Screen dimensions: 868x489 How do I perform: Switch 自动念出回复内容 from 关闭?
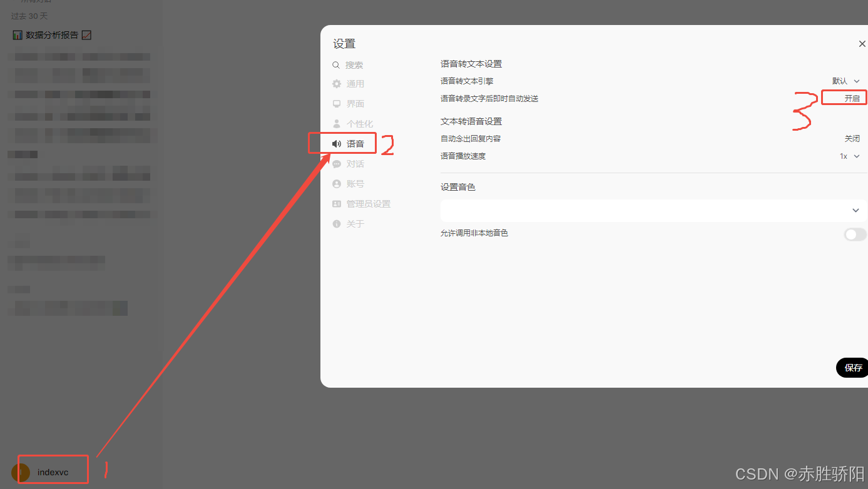click(x=852, y=138)
